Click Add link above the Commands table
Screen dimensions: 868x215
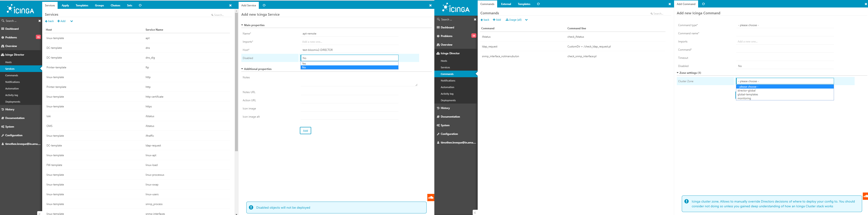click(x=497, y=20)
